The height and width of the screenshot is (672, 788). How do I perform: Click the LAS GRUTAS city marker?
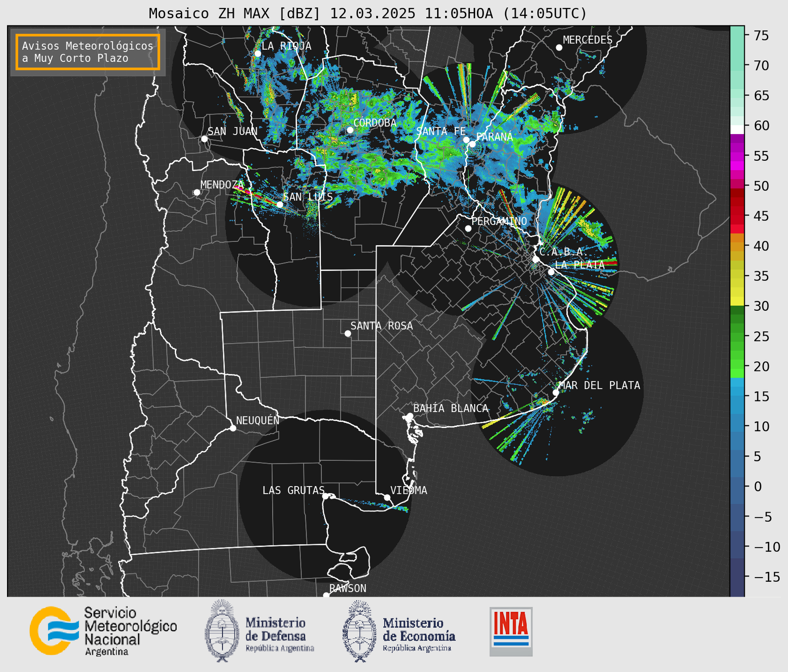click(x=326, y=496)
